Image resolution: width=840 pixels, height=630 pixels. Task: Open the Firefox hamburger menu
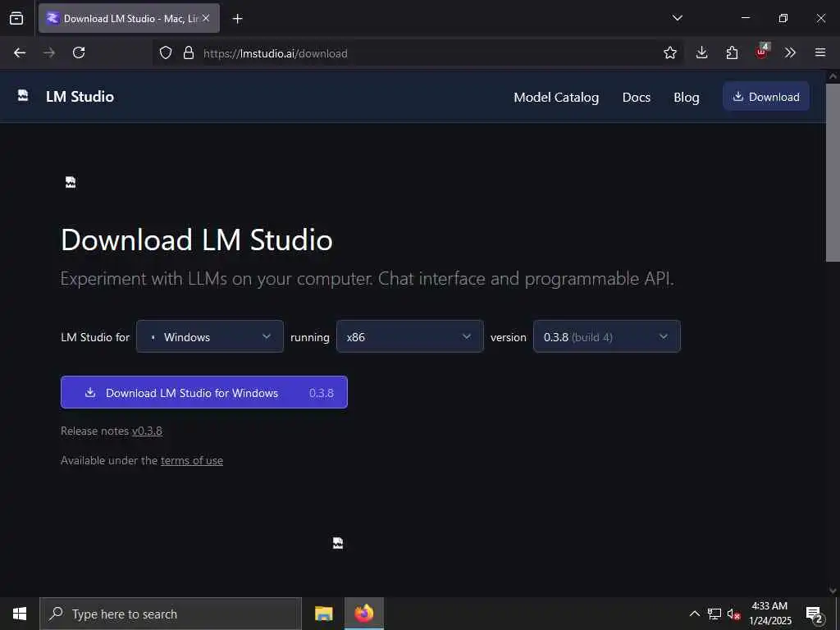[820, 52]
